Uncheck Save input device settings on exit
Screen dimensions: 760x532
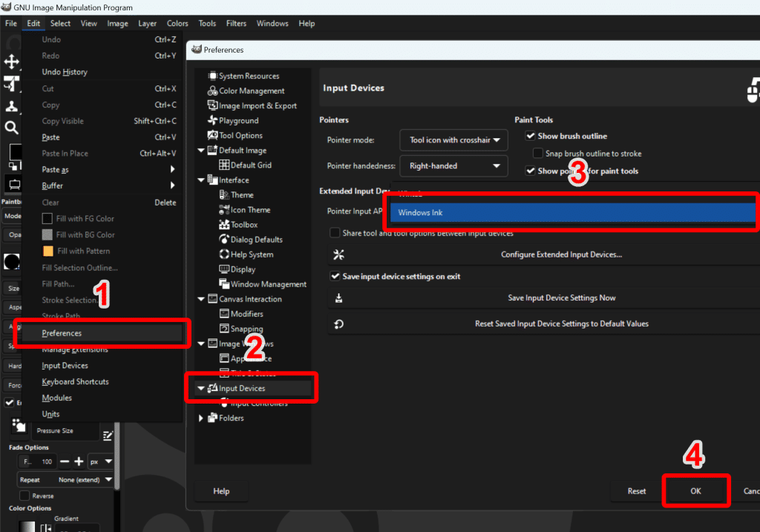click(335, 276)
